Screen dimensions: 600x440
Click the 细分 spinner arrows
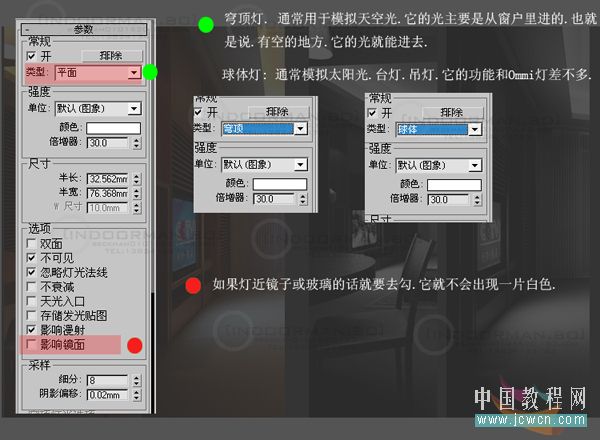(137, 381)
